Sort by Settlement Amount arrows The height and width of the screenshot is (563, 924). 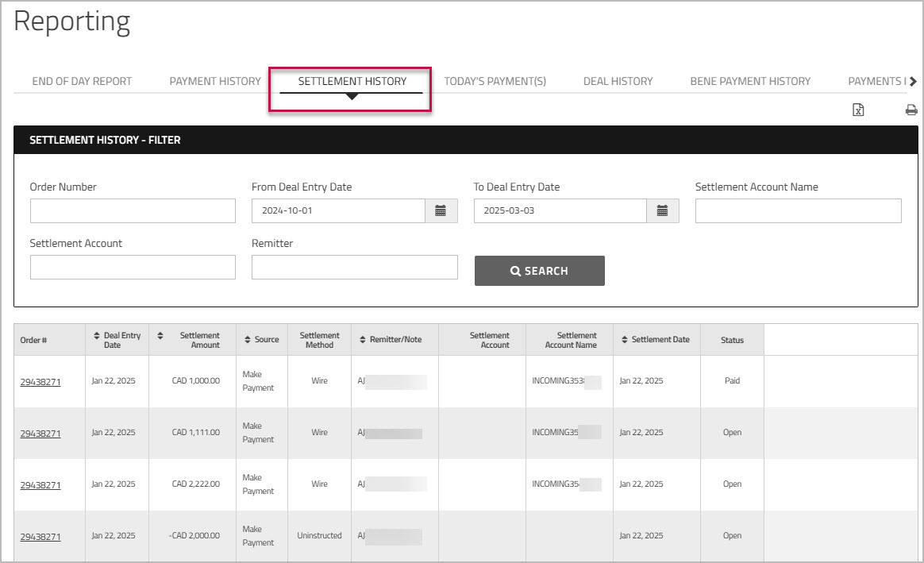pos(160,335)
